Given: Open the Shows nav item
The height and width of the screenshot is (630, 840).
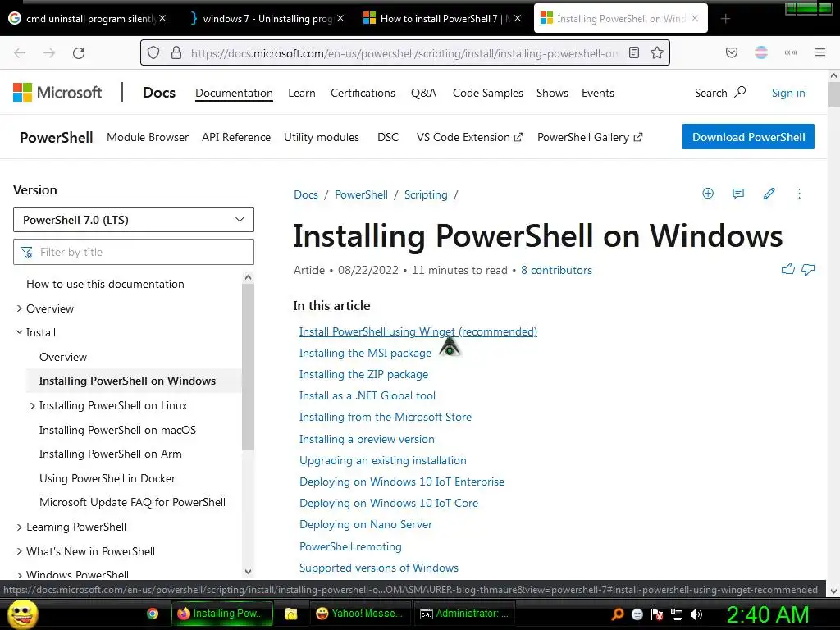Looking at the screenshot, I should click(x=552, y=93).
